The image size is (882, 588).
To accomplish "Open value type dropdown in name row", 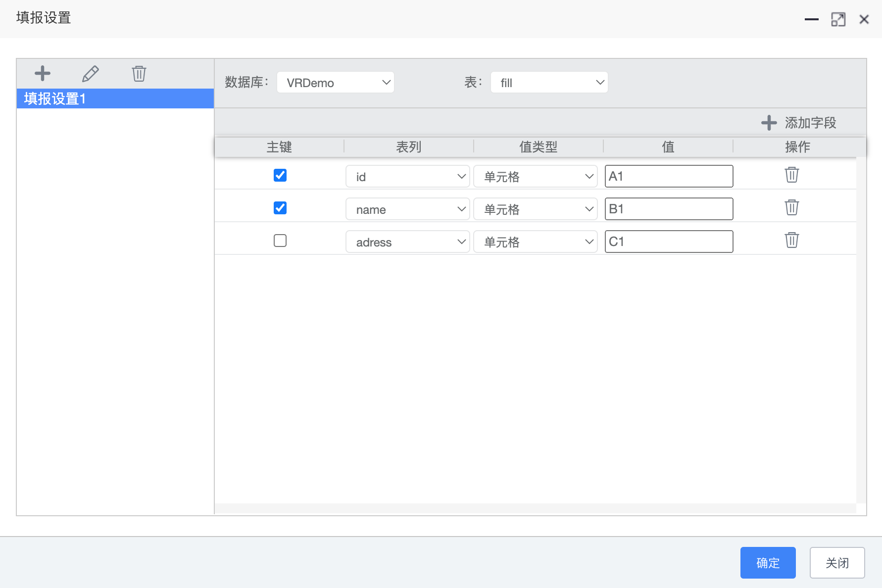I will coord(536,209).
